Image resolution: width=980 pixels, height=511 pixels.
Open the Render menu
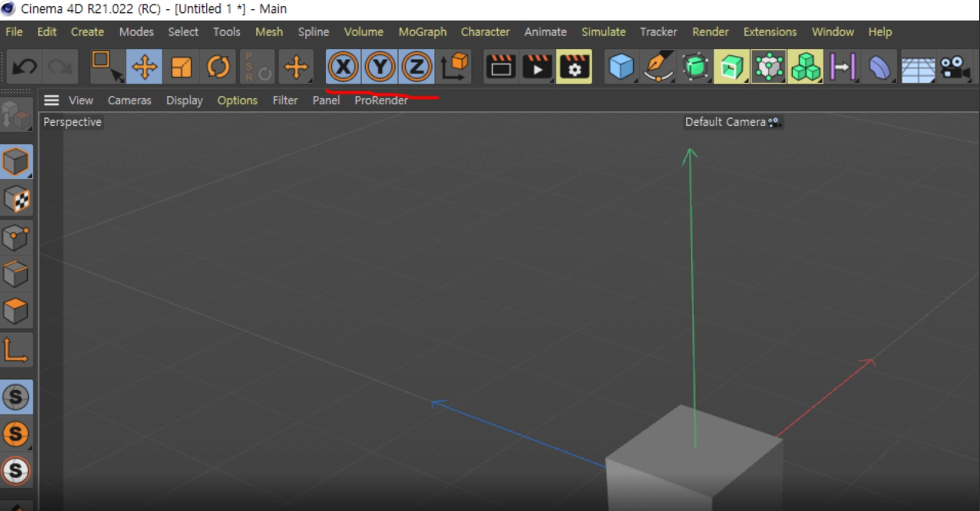(710, 32)
